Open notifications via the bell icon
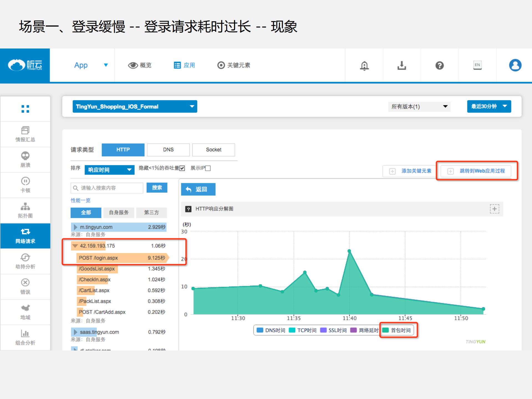The width and height of the screenshot is (532, 399). (x=364, y=66)
